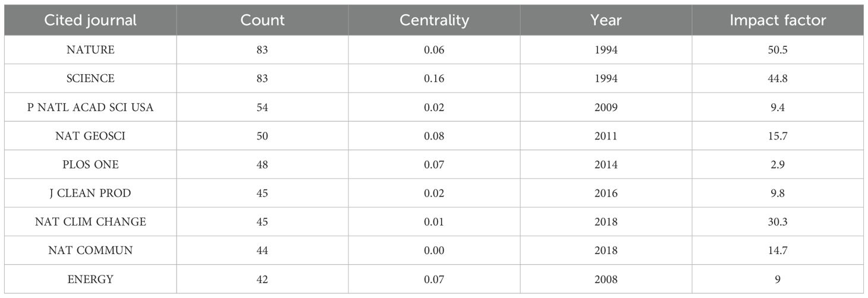Select the Impact factor column header
The width and height of the screenshot is (868, 298).
point(778,20)
